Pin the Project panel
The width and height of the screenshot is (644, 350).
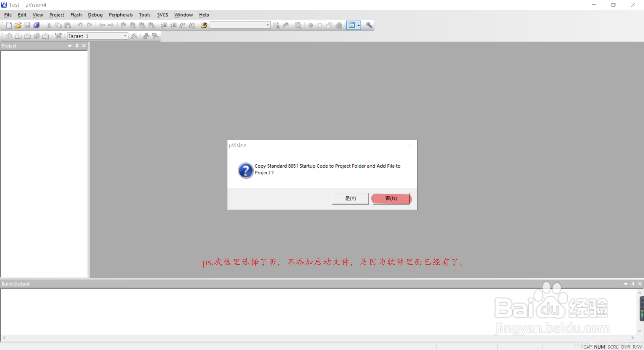(77, 46)
